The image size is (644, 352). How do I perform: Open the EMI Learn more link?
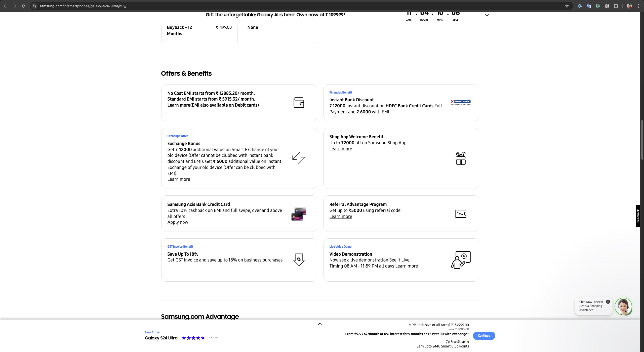pos(213,105)
